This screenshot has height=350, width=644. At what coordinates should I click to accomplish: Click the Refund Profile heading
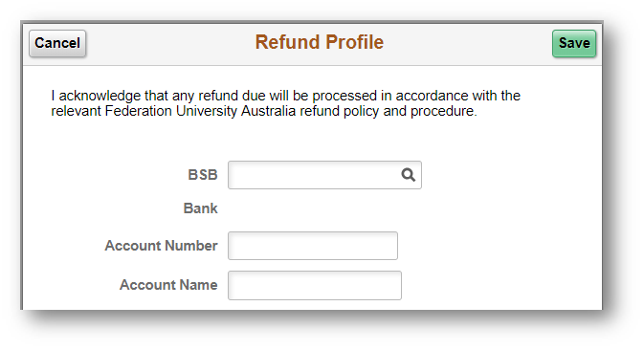[319, 42]
